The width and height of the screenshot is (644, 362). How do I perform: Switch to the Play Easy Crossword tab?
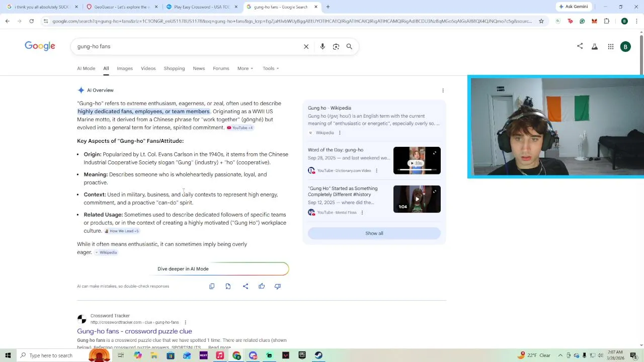click(x=201, y=7)
